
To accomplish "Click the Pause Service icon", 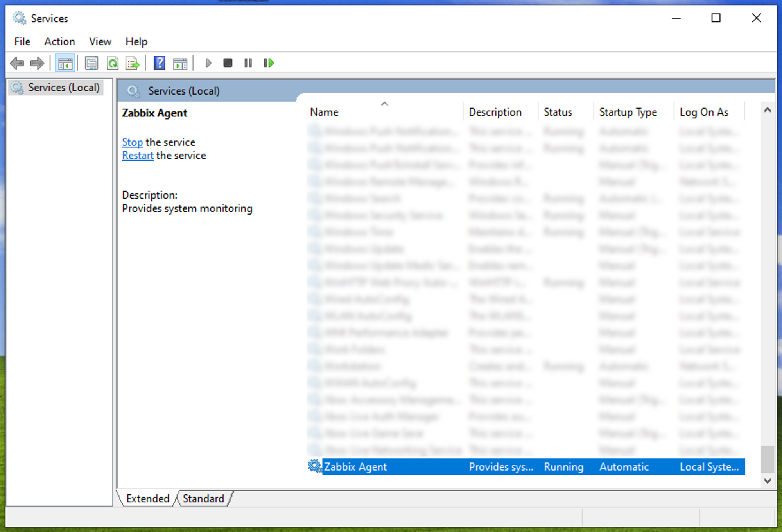I will [x=248, y=63].
